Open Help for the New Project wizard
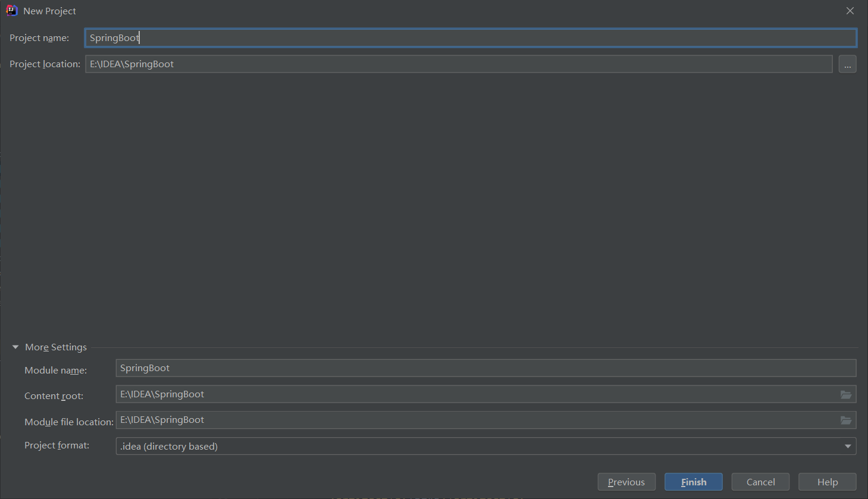868x499 pixels. [827, 482]
